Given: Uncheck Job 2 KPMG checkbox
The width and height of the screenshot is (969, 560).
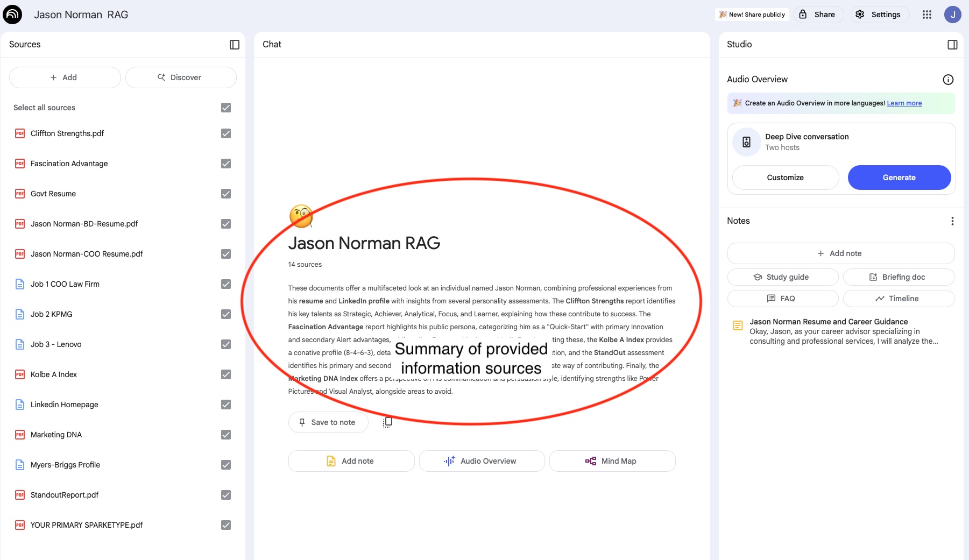Looking at the screenshot, I should [x=226, y=314].
